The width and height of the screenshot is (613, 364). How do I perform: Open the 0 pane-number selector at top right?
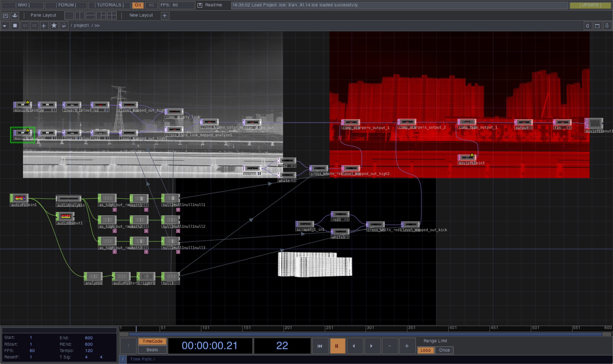[587, 26]
